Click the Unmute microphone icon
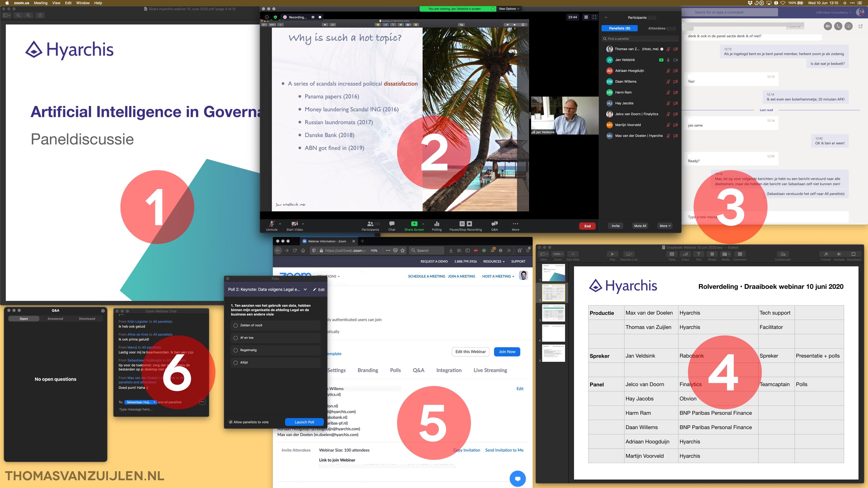The height and width of the screenshot is (488, 868). point(272,226)
